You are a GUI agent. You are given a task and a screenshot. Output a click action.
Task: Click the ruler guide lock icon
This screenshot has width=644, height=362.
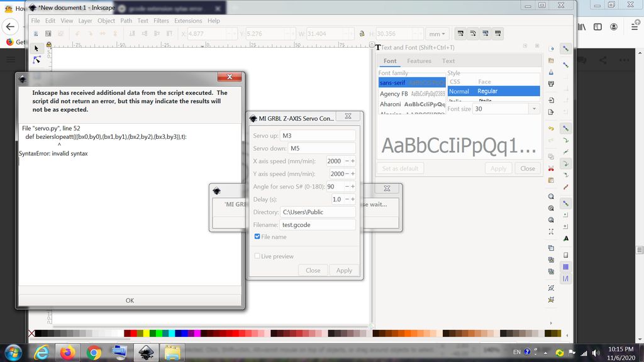click(x=49, y=45)
